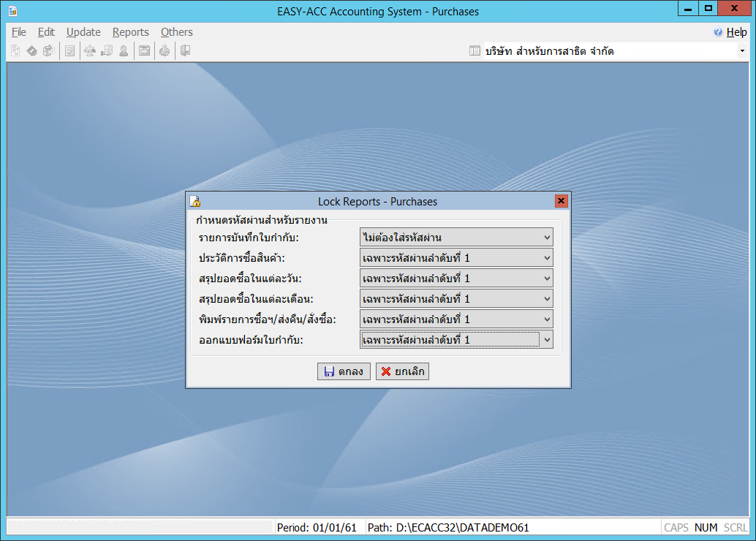Expand the สรุปยอดซื้อในแต่ละเดือน dropdown
The height and width of the screenshot is (541, 756).
547,299
